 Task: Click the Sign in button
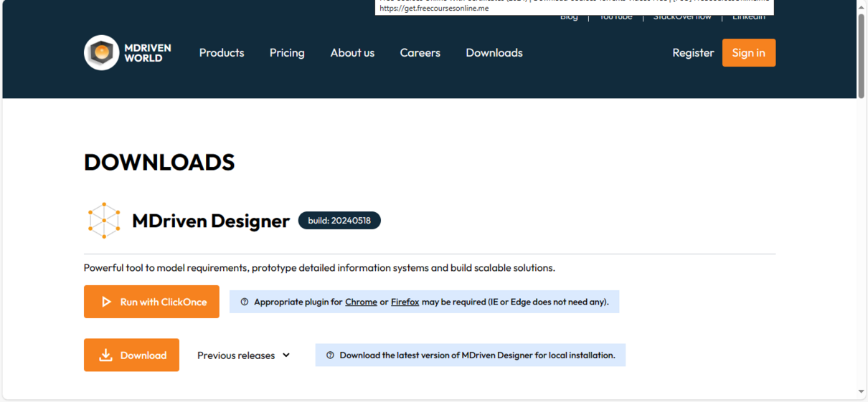point(749,52)
